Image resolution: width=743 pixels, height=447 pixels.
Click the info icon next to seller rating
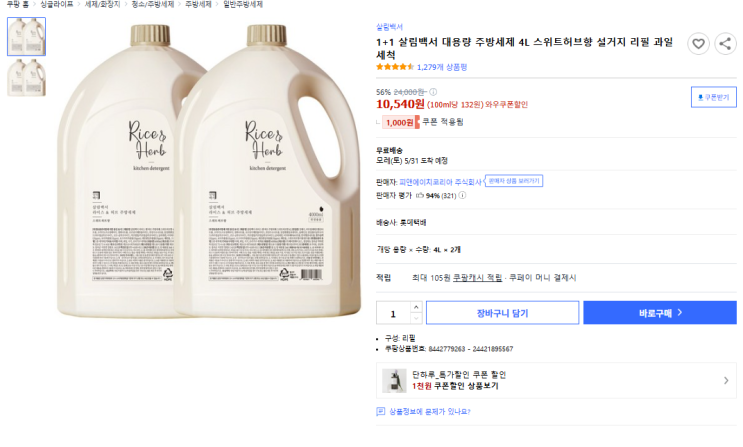pyautogui.click(x=462, y=196)
